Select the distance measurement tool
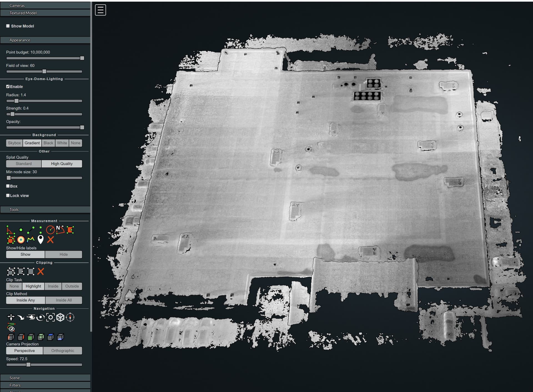Image resolution: width=533 pixels, height=392 pixels. click(x=31, y=230)
